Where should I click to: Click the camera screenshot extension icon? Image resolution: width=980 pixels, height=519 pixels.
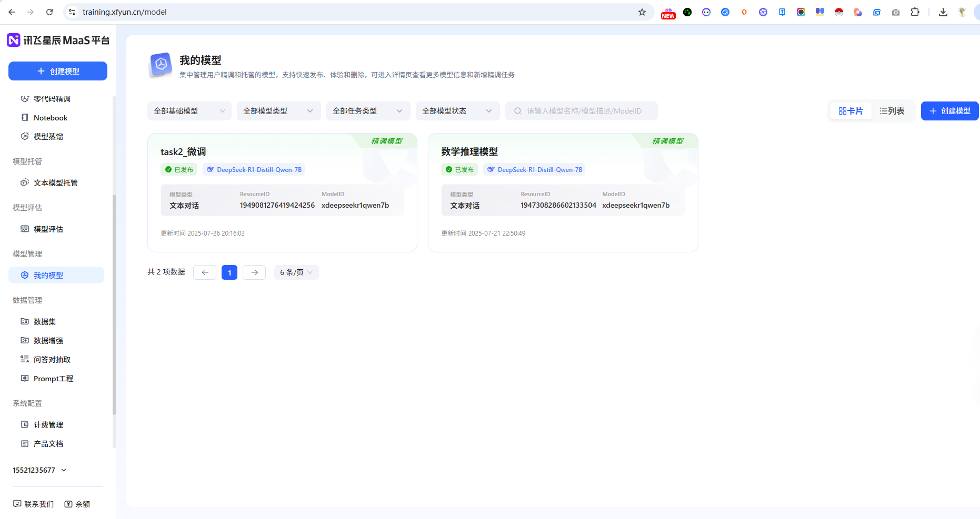click(x=896, y=12)
